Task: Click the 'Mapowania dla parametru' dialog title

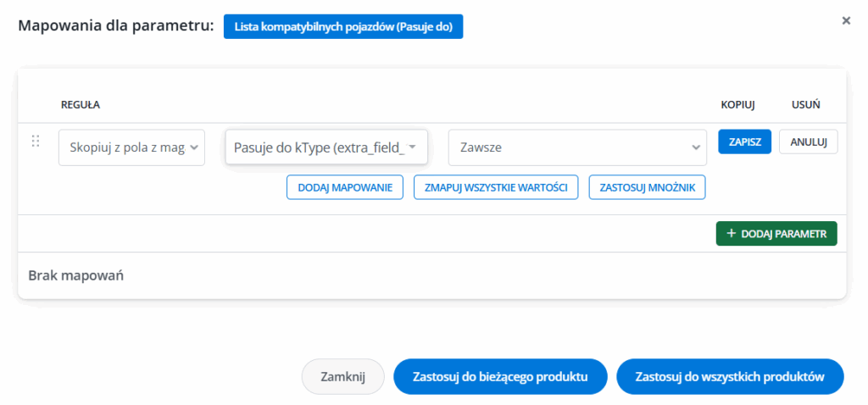Action: [115, 26]
